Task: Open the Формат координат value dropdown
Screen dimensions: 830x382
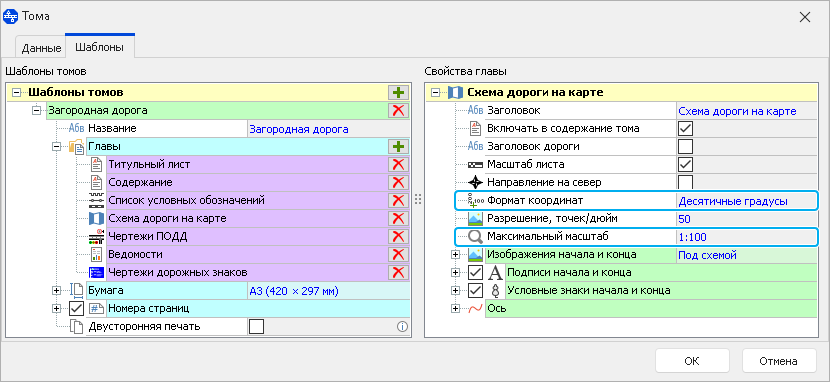Action: pos(745,201)
